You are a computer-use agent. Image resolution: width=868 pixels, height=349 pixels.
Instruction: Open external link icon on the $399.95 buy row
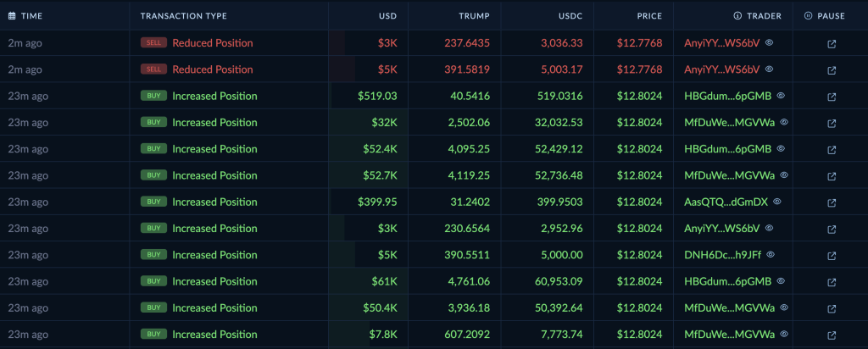(x=832, y=202)
